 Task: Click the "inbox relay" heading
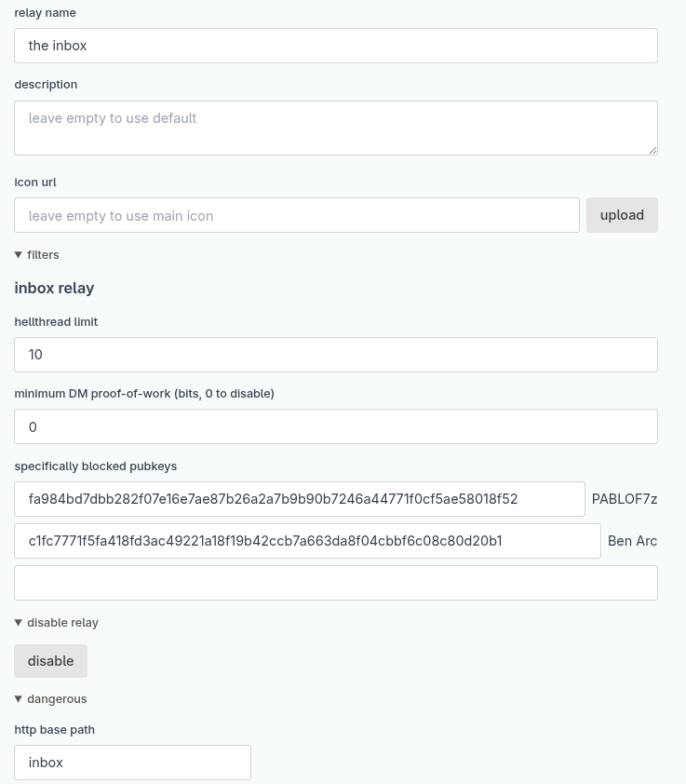54,289
